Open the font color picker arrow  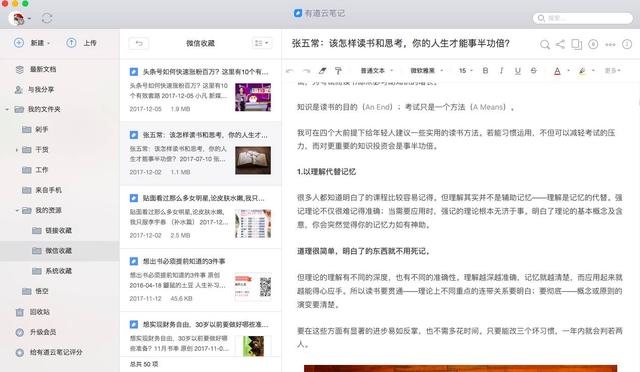click(568, 71)
